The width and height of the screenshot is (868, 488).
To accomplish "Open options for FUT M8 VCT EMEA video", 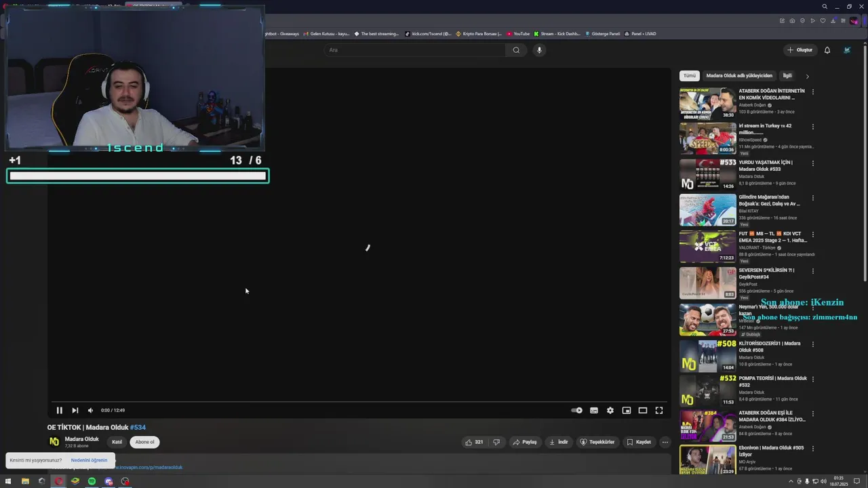I will (813, 235).
